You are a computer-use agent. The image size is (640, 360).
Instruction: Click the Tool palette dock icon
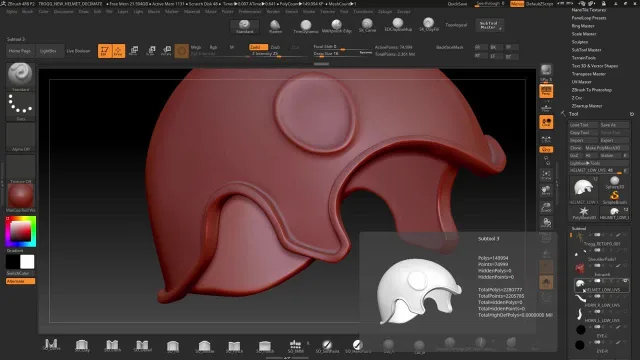coord(632,114)
